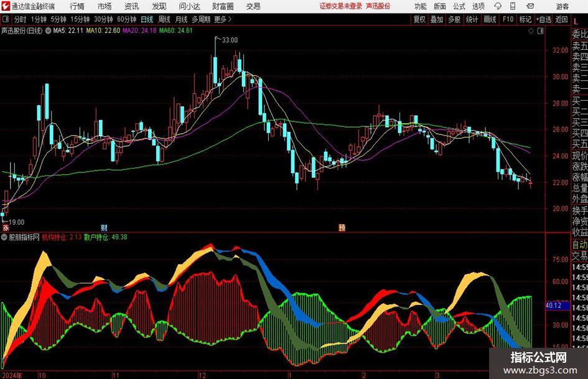Open the customer service headset icon
Viewport: 588px width, 379px height.
pyautogui.click(x=498, y=6)
